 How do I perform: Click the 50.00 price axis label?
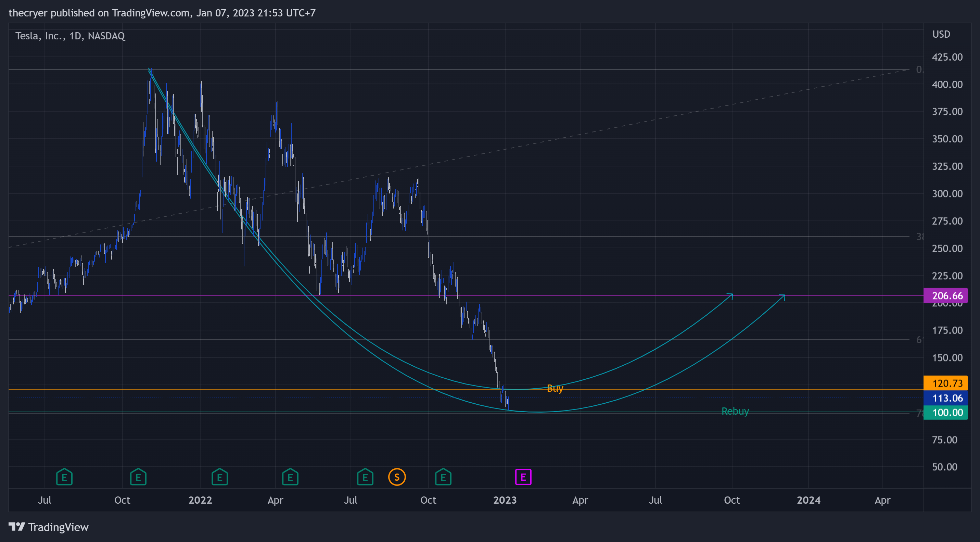[944, 467]
